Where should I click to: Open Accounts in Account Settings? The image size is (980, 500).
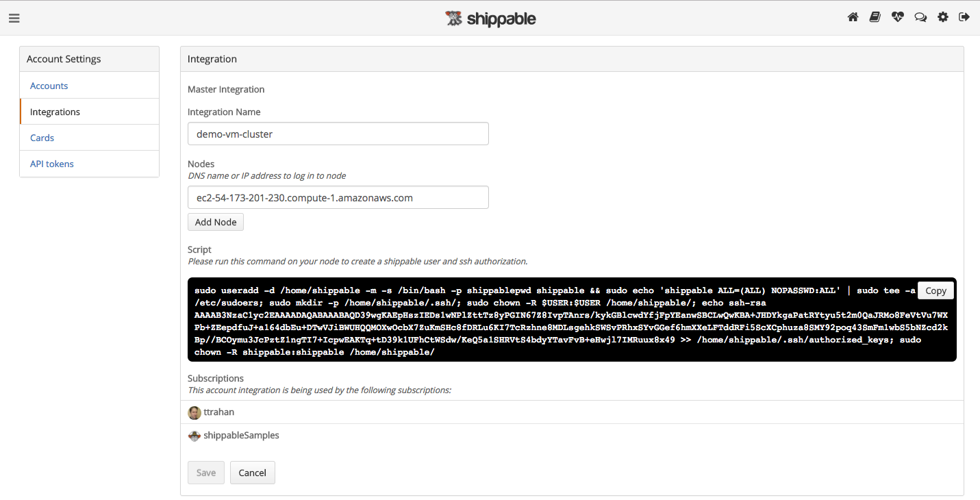pyautogui.click(x=90, y=86)
